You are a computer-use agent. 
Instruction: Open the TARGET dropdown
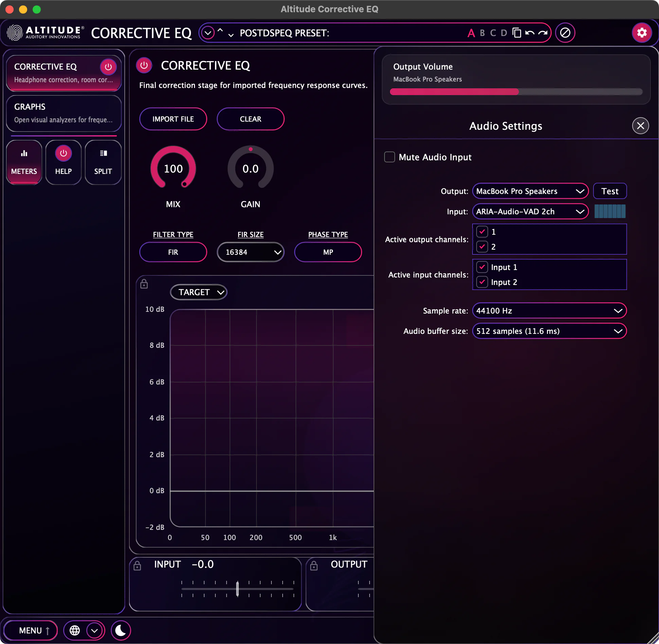point(199,292)
